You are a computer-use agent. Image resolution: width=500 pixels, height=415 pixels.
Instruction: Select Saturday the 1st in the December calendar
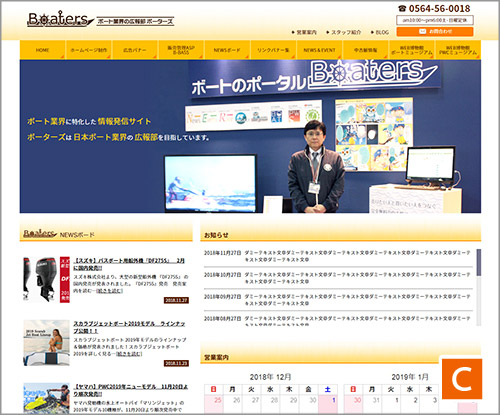click(x=328, y=404)
